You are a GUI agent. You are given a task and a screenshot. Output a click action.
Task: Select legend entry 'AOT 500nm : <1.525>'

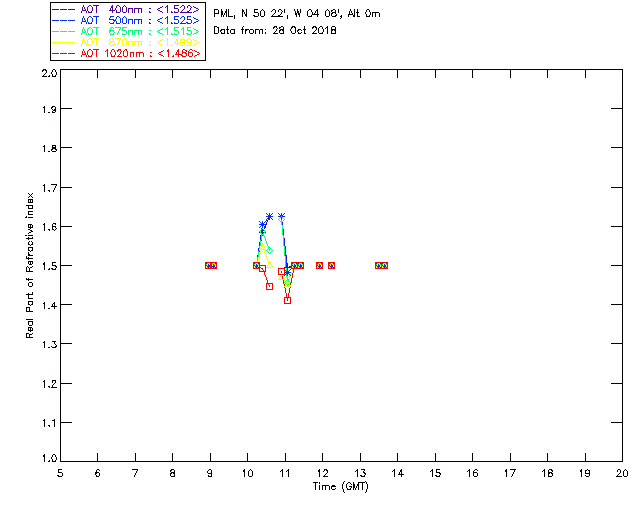pyautogui.click(x=140, y=20)
